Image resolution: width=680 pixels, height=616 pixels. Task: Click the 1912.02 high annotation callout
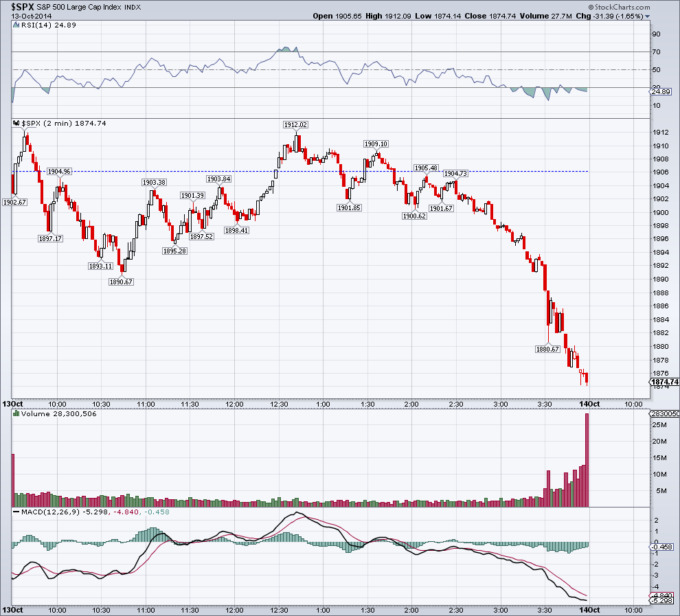(295, 124)
